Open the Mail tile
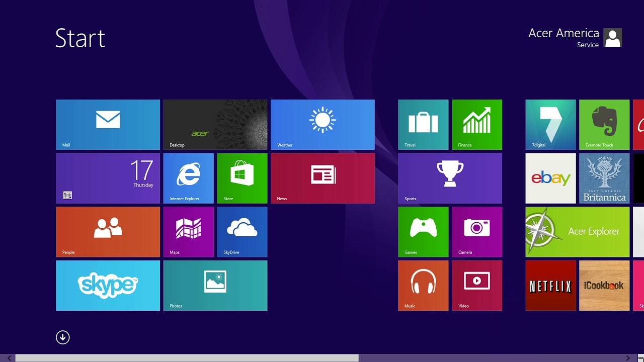 click(x=108, y=125)
